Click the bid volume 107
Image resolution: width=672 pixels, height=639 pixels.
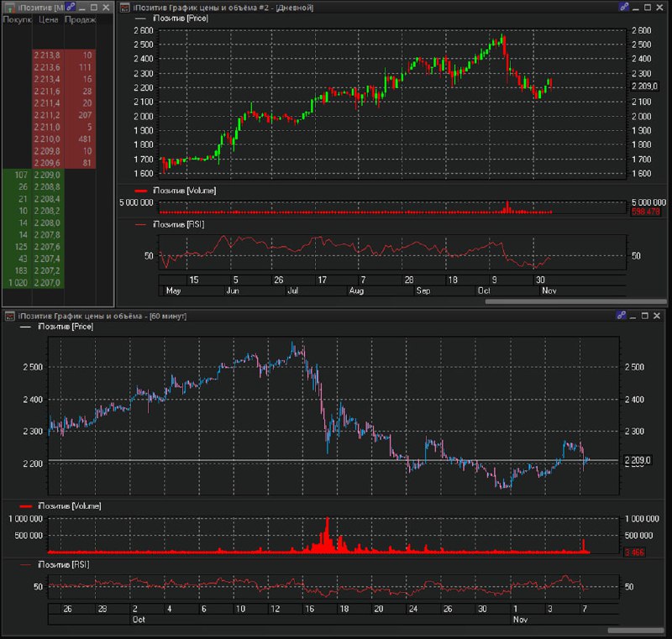21,175
